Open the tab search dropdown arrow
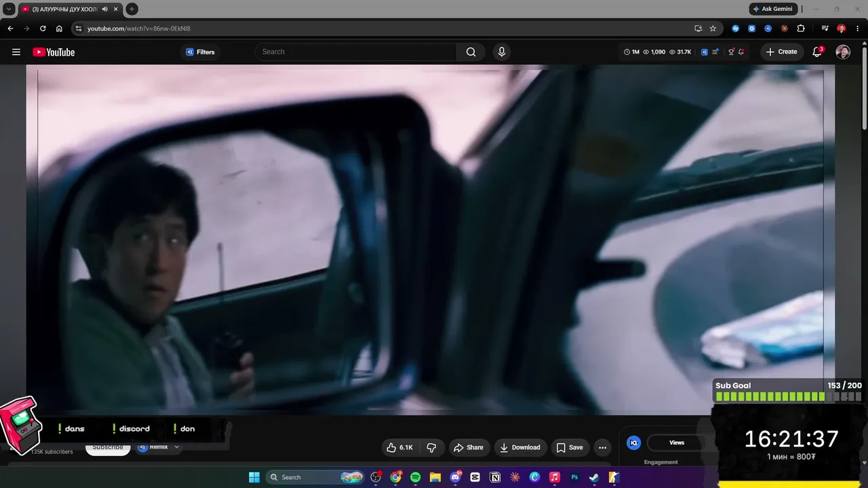This screenshot has width=868, height=488. click(9, 9)
